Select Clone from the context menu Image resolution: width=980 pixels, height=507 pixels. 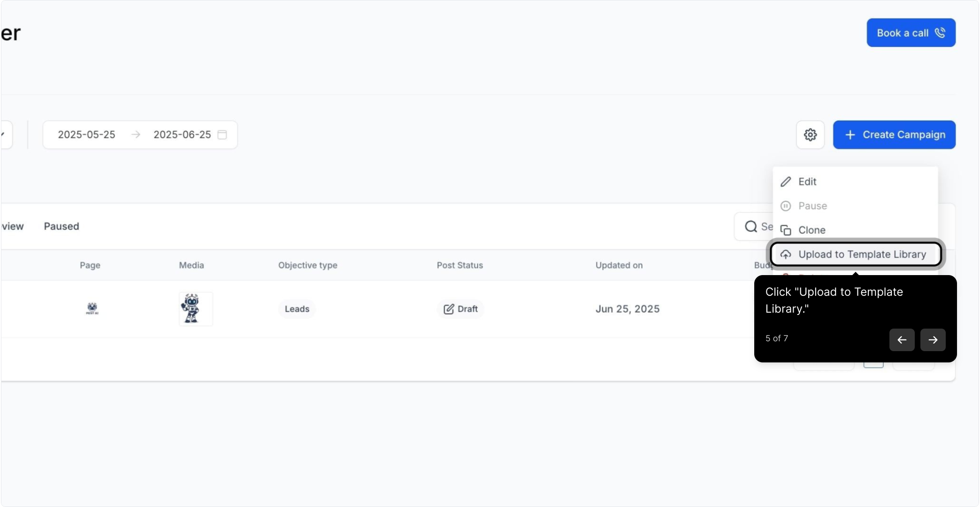pos(855,230)
